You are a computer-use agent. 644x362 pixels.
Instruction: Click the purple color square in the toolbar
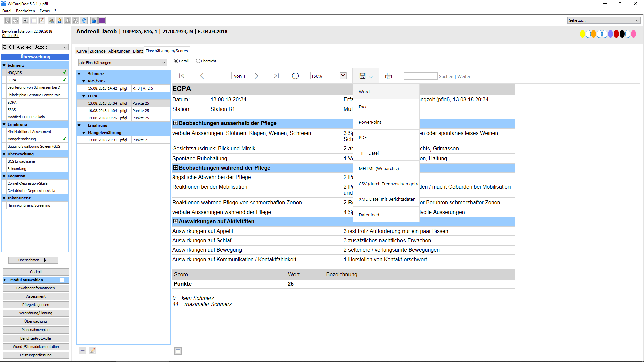102,21
